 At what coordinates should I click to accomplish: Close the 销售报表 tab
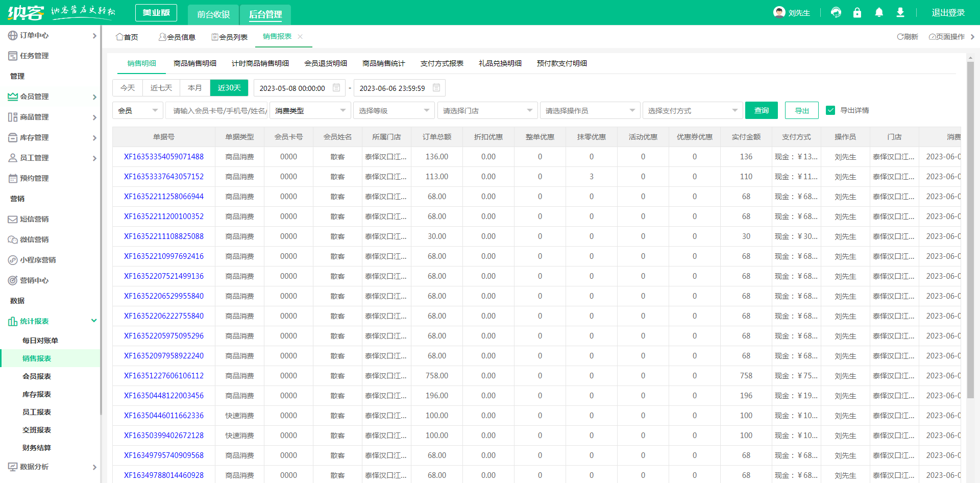tap(300, 37)
